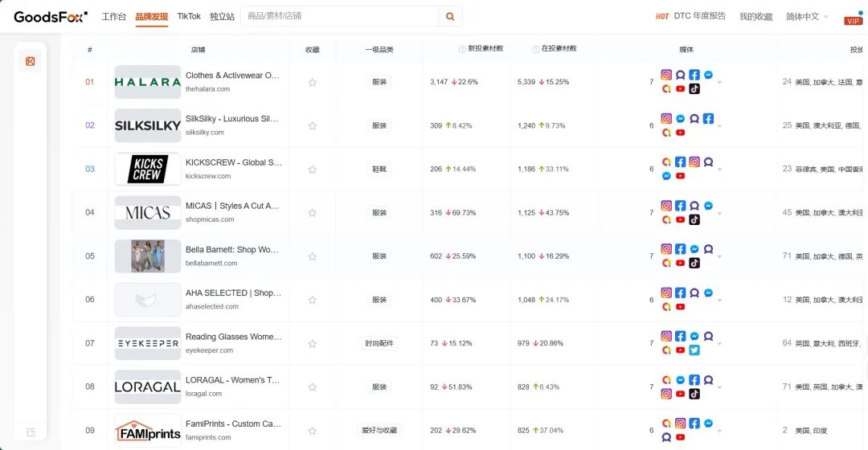868x450 pixels.
Task: Click the Twitter icon in EyeKeeper row
Action: [694, 350]
